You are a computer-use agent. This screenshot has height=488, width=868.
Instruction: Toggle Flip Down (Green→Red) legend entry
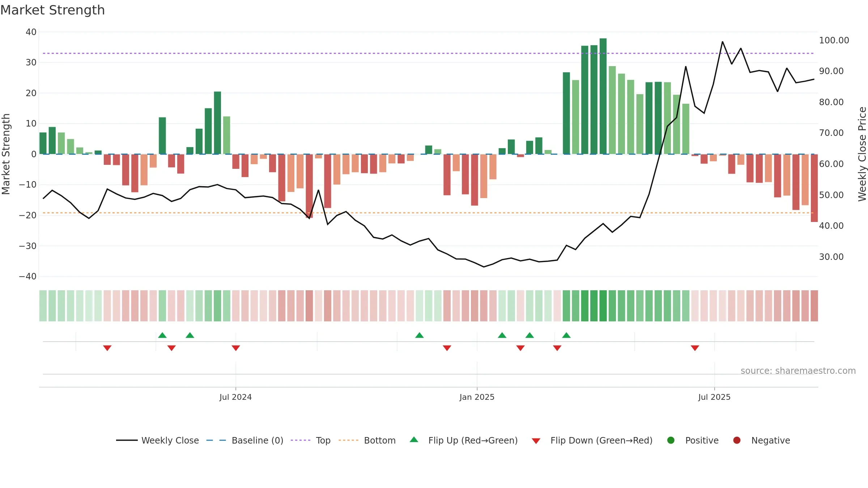pyautogui.click(x=592, y=440)
